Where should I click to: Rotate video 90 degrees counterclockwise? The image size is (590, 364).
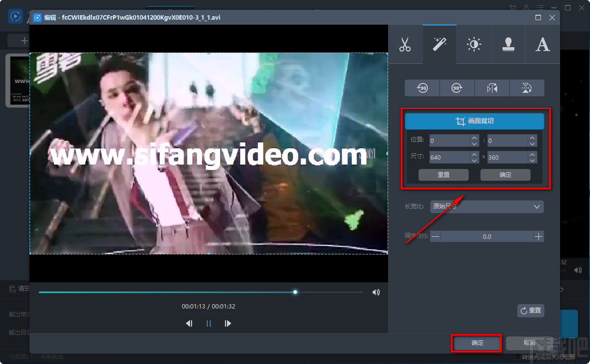pos(422,88)
